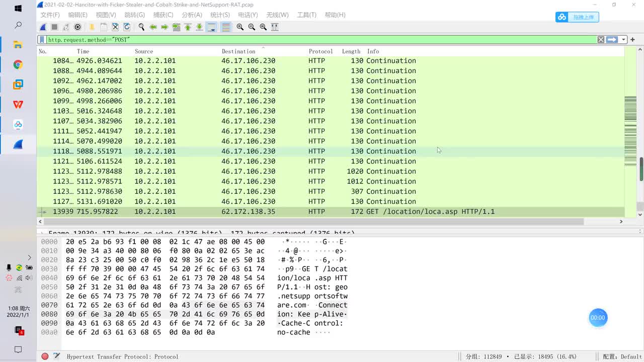Jump to a specific packet number
The width and height of the screenshot is (644, 362).
(x=176, y=27)
